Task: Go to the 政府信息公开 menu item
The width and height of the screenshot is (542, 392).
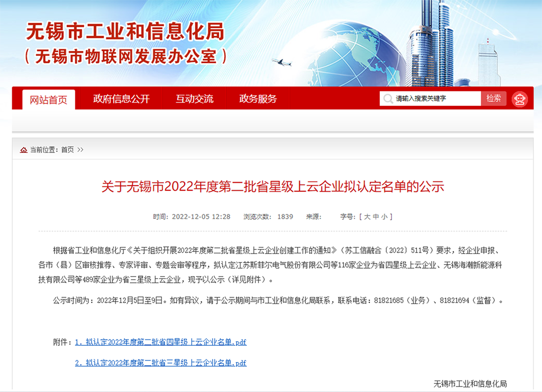Action: tap(121, 99)
